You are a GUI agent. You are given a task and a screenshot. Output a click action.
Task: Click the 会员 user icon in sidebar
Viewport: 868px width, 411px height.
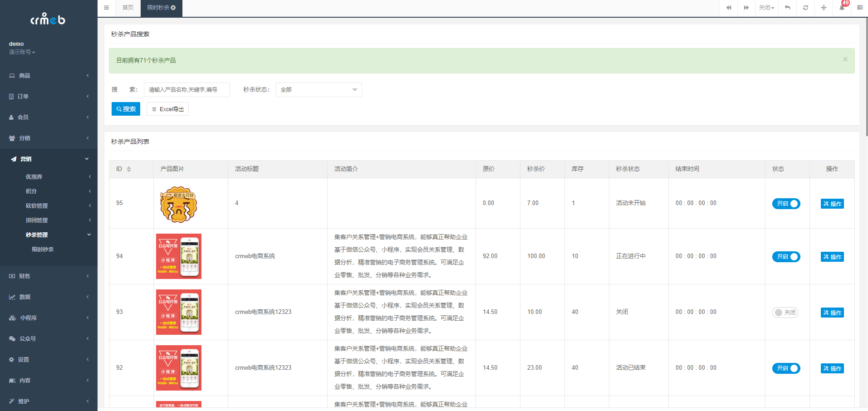click(x=11, y=117)
